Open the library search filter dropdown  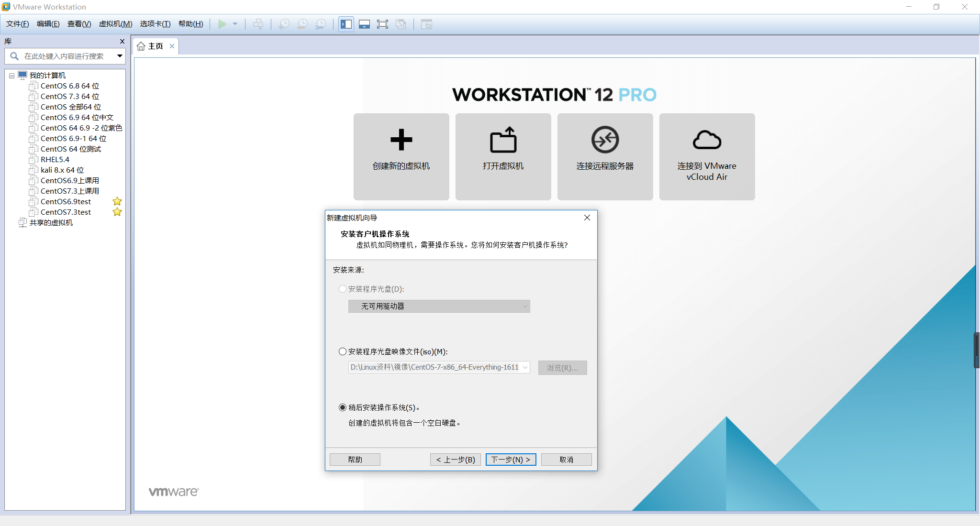(120, 56)
